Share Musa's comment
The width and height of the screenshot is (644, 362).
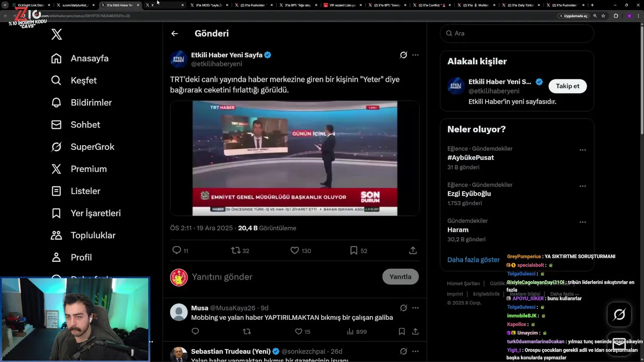coord(415,331)
